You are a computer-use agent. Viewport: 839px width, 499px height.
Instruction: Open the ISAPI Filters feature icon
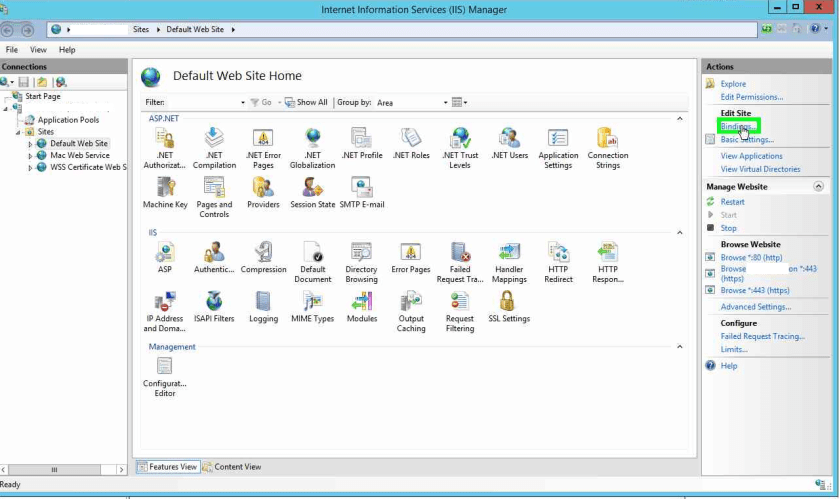[x=214, y=302]
